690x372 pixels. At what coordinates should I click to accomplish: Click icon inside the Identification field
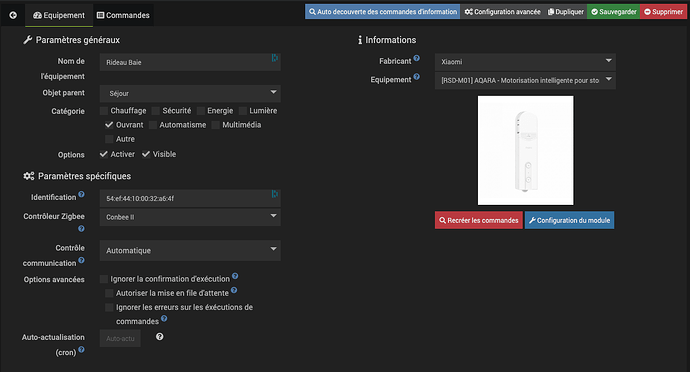click(275, 194)
